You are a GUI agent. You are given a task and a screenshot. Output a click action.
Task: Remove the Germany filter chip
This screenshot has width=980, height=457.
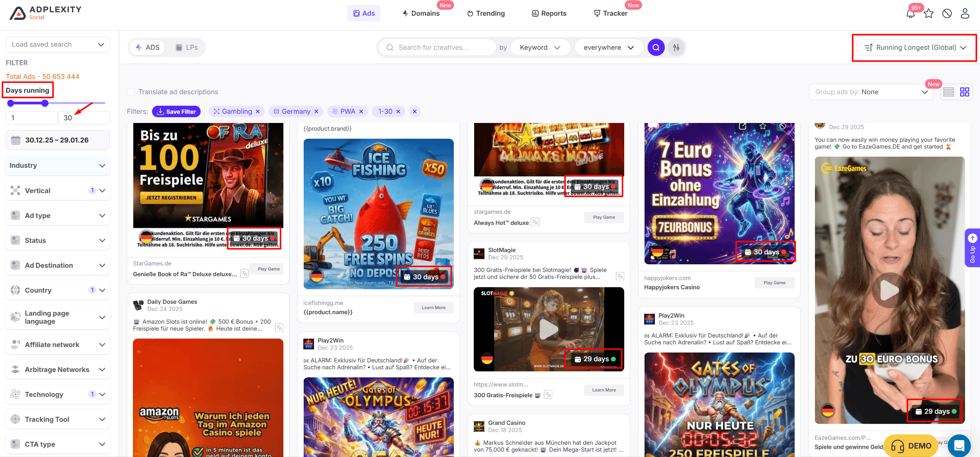[316, 111]
